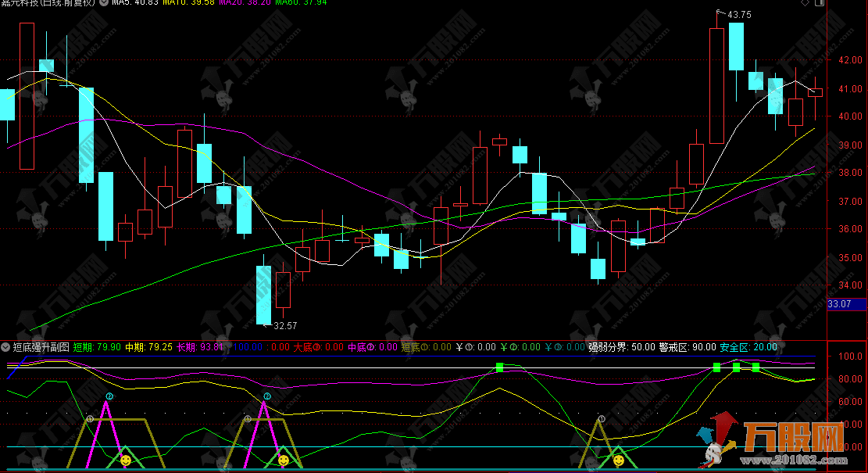This screenshot has width=868, height=473.
Task: Expand the 短底强升副图 indicator dropdown arrow
Action: point(6,347)
